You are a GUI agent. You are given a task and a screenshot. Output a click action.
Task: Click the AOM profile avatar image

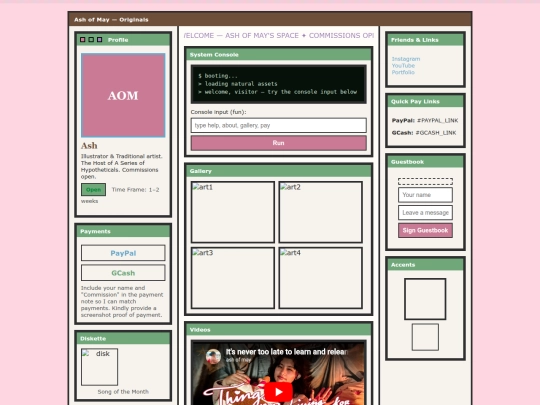pos(123,95)
